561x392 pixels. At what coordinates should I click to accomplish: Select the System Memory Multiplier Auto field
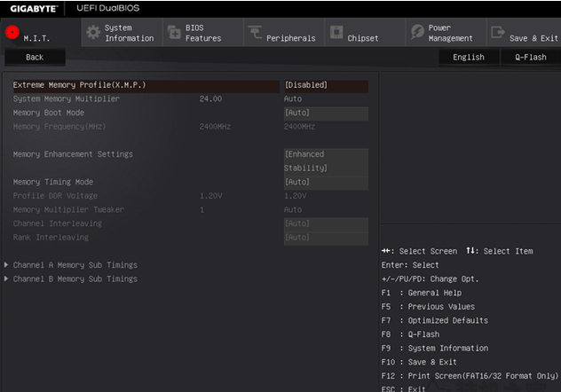click(x=293, y=99)
